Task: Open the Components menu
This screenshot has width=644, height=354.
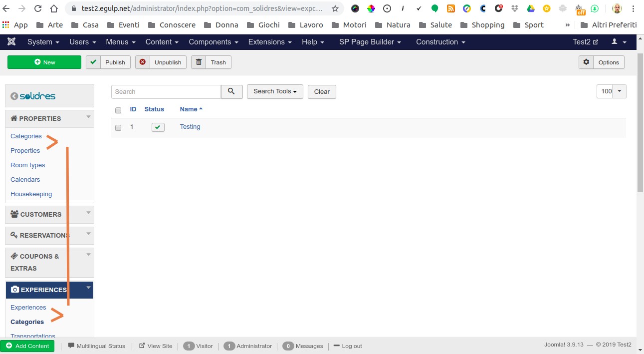Action: pos(213,42)
